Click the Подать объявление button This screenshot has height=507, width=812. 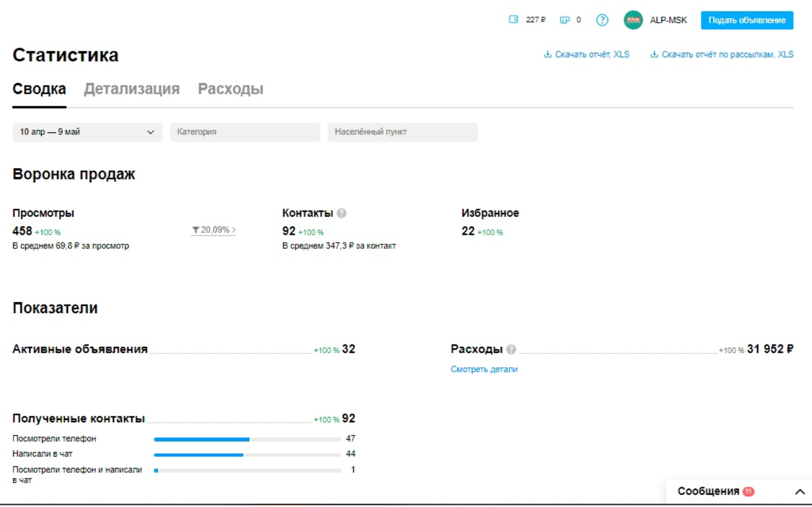(747, 20)
